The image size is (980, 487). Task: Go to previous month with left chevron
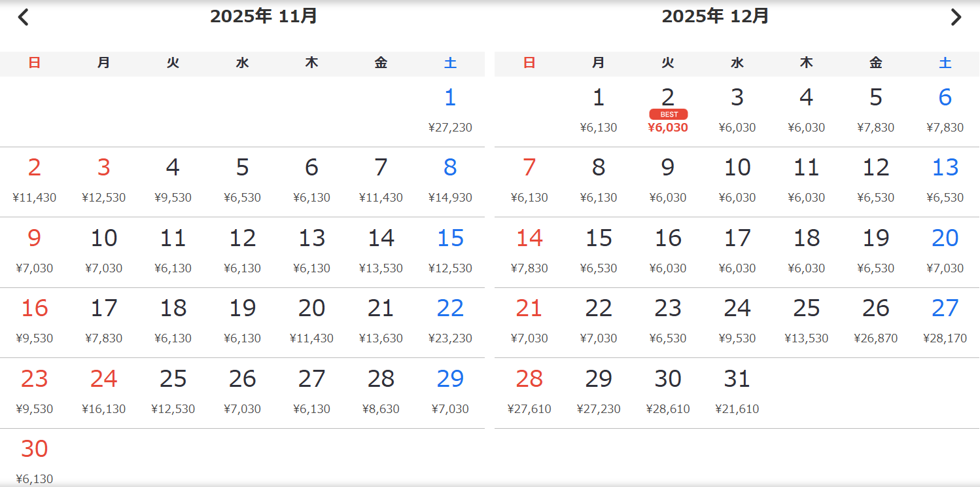click(x=24, y=17)
